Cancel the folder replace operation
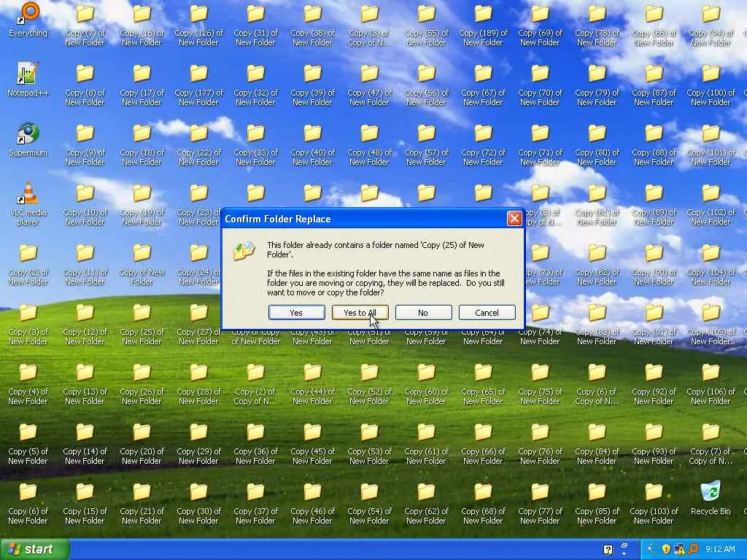 [x=487, y=312]
